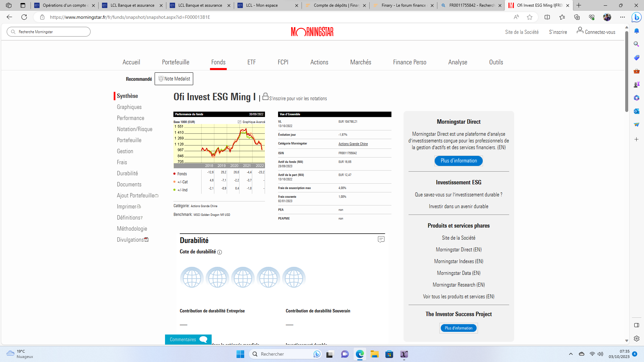Open the Edge tab actions menu icon

tap(23, 5)
